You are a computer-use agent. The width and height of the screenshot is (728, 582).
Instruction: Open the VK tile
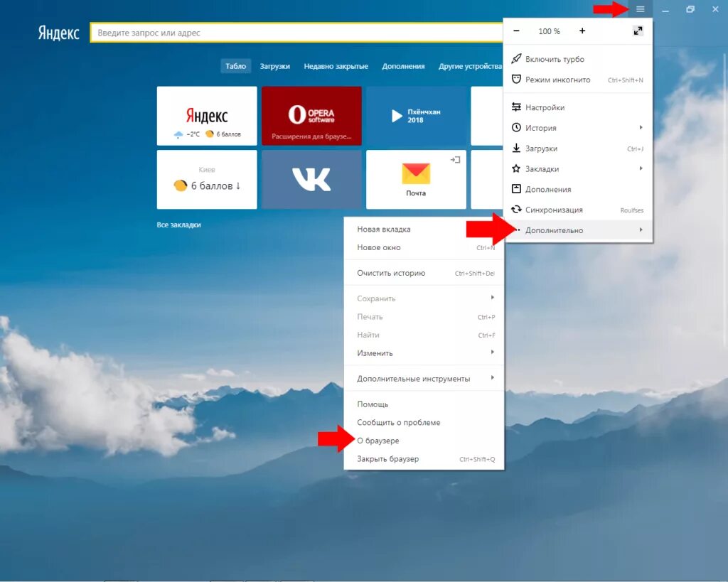(x=311, y=179)
